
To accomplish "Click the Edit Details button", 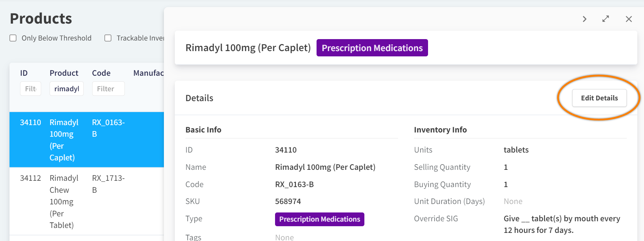I will (x=599, y=98).
